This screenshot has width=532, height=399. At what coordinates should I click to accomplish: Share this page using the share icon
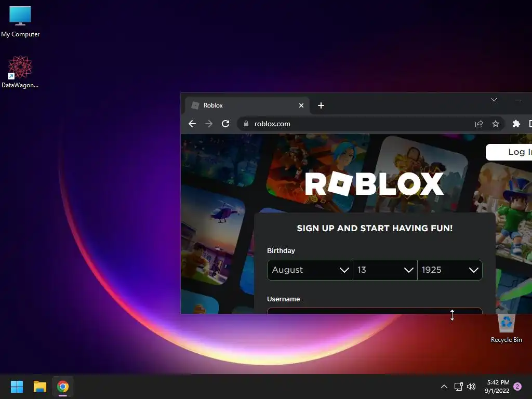pyautogui.click(x=478, y=124)
